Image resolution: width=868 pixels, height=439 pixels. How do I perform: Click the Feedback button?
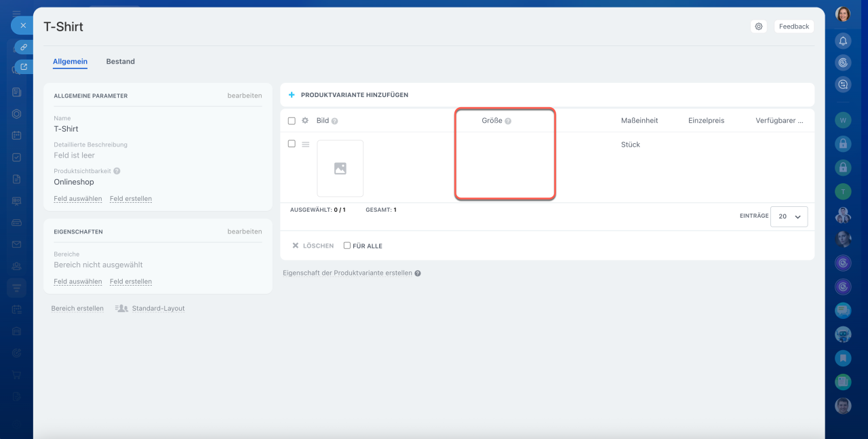(x=793, y=26)
